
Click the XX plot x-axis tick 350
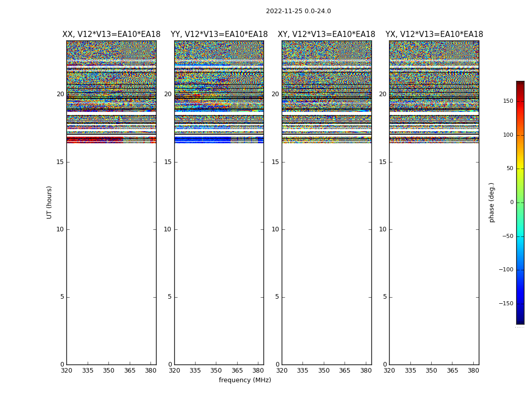108,371
